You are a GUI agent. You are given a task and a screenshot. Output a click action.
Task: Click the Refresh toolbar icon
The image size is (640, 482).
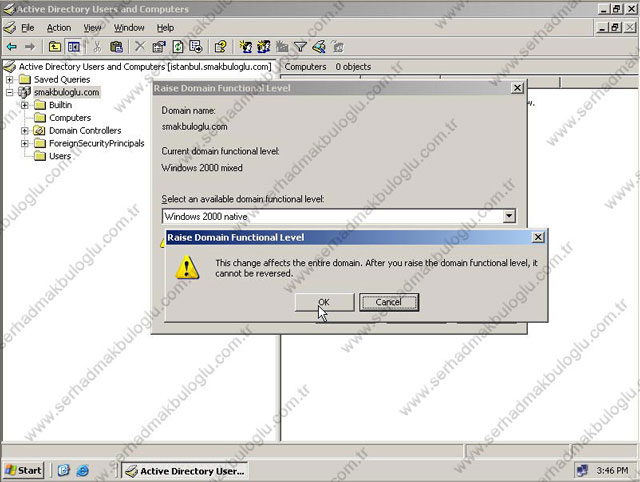[178, 47]
